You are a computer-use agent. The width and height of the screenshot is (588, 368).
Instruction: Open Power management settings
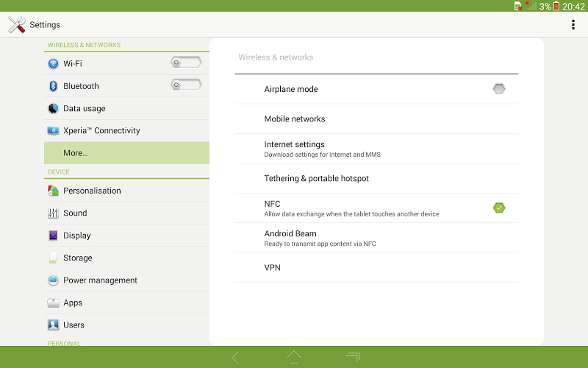click(x=126, y=280)
